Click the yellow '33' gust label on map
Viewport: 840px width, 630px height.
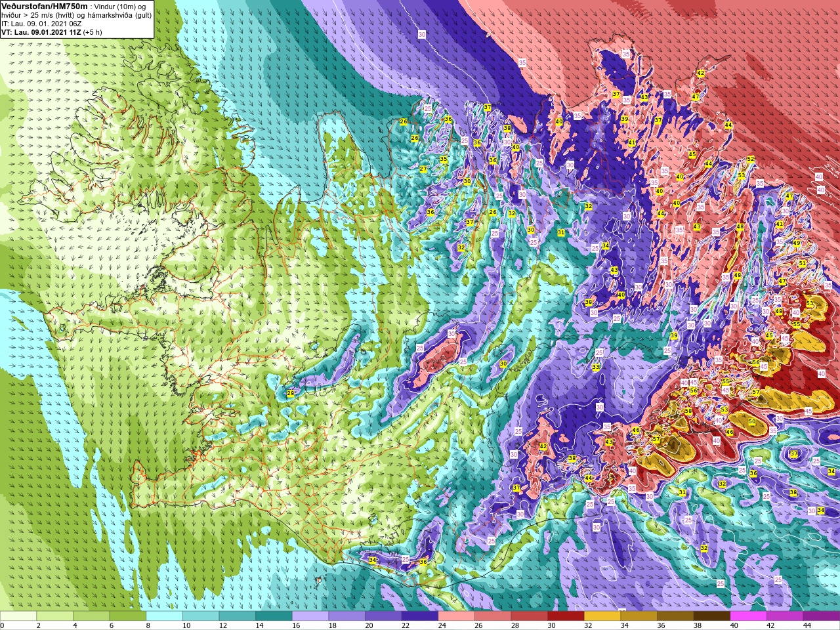(596, 367)
